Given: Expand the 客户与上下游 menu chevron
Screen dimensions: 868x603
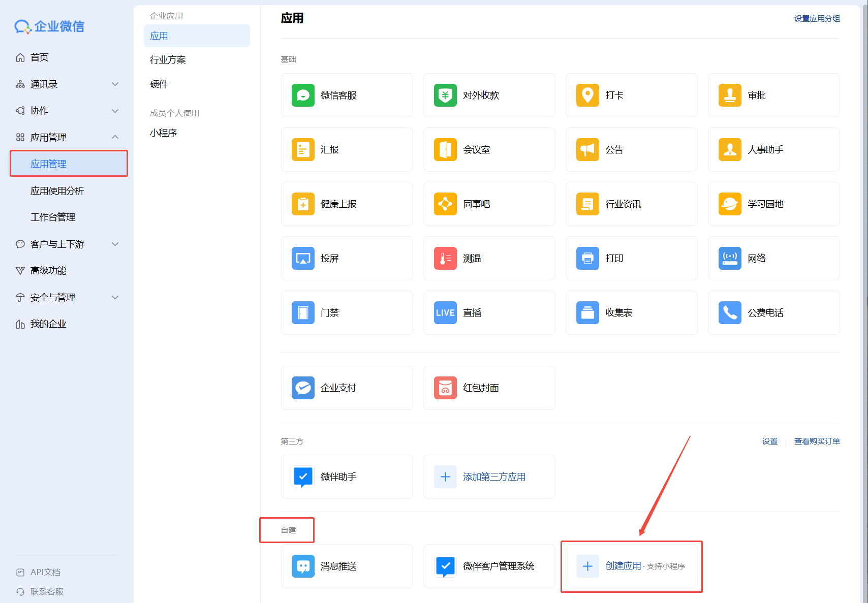Looking at the screenshot, I should point(115,244).
